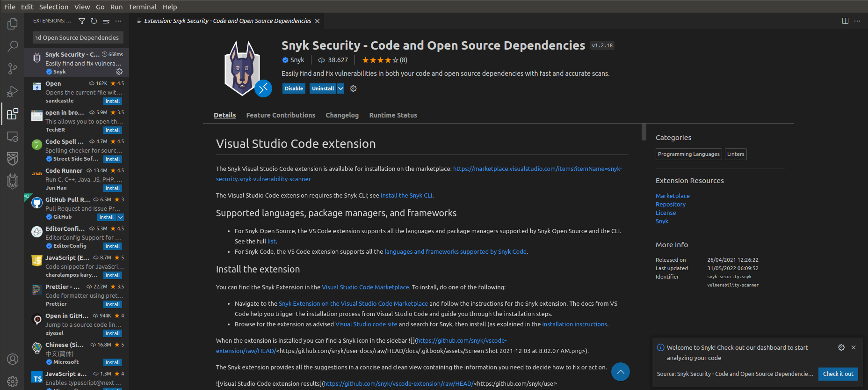Open the Snyk notification settings gear
The width and height of the screenshot is (868, 390).
click(x=841, y=347)
